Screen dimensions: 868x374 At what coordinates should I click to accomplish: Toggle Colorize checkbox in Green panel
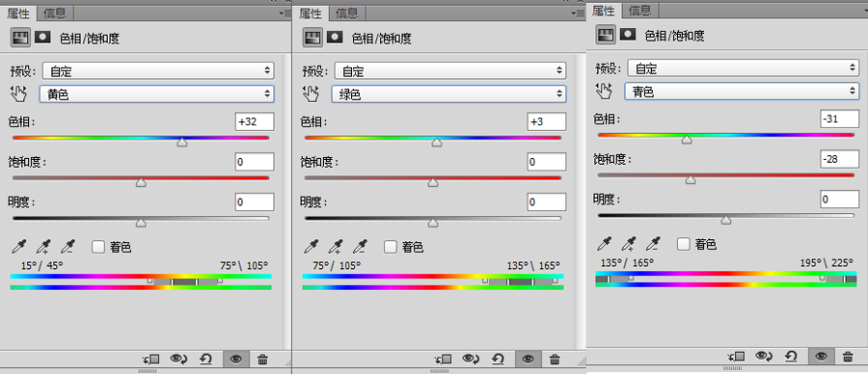[x=391, y=247]
